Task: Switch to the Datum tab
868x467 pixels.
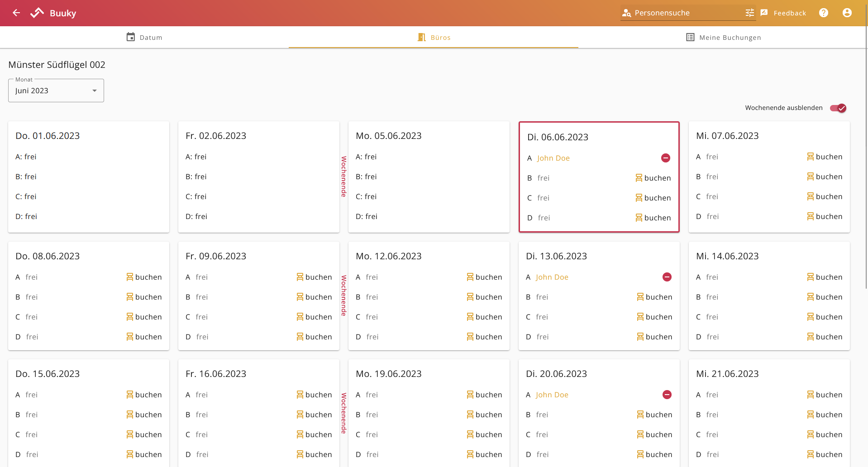Action: coord(144,37)
